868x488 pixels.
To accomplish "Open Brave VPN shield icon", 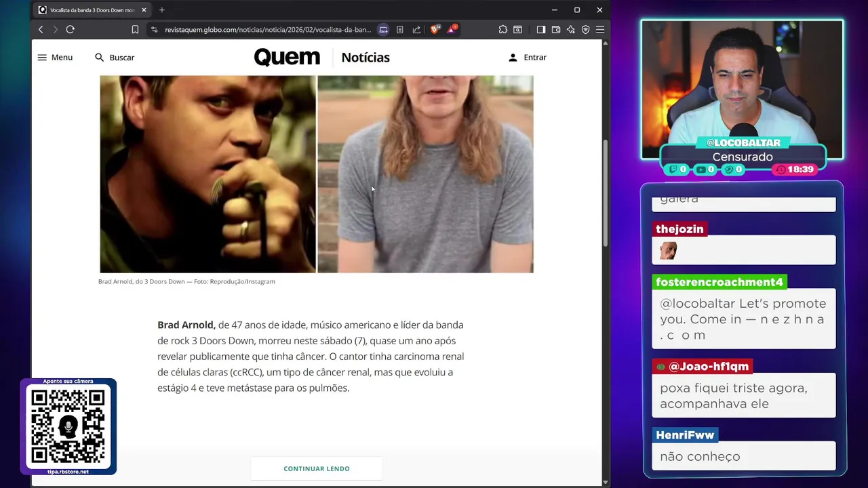I will pyautogui.click(x=585, y=30).
